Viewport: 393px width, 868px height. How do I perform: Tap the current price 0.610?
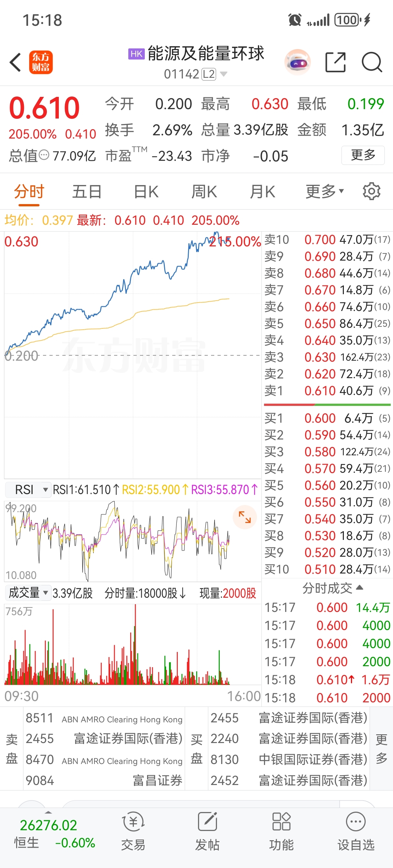(x=44, y=108)
